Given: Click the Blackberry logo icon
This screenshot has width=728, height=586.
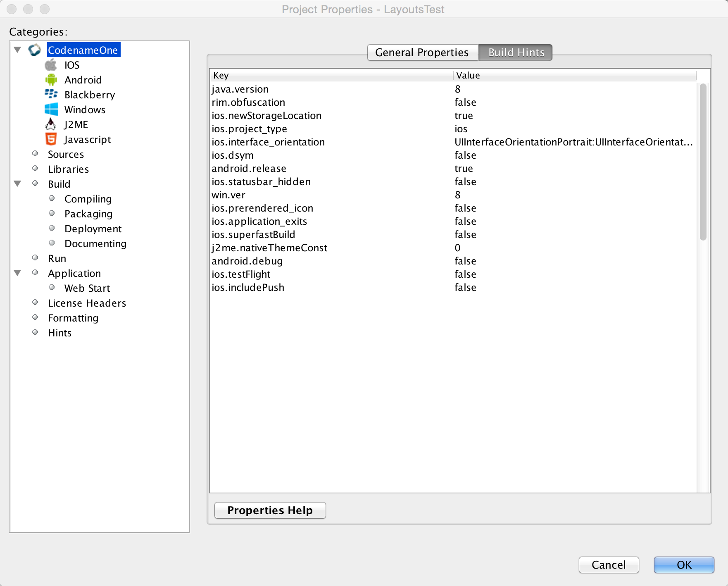Looking at the screenshot, I should tap(51, 94).
